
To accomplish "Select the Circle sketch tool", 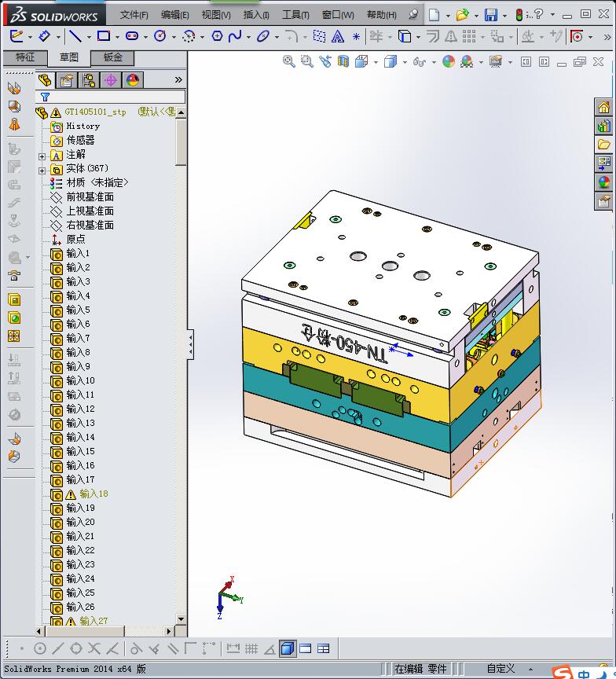I will pyautogui.click(x=160, y=36).
